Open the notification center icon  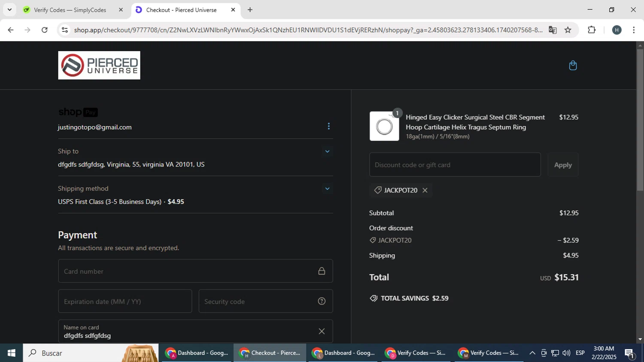[630, 353]
